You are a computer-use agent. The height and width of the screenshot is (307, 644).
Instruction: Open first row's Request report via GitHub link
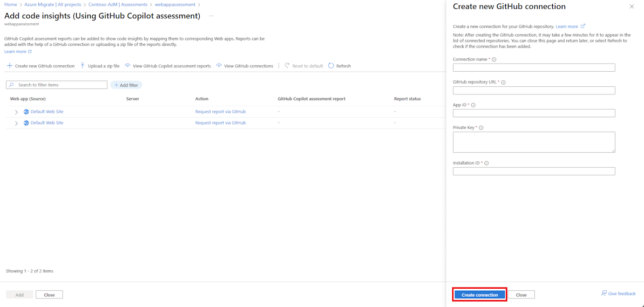pos(221,112)
